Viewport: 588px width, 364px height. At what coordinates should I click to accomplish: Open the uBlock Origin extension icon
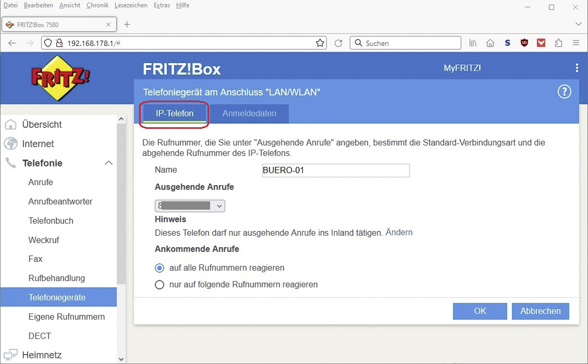click(x=524, y=43)
